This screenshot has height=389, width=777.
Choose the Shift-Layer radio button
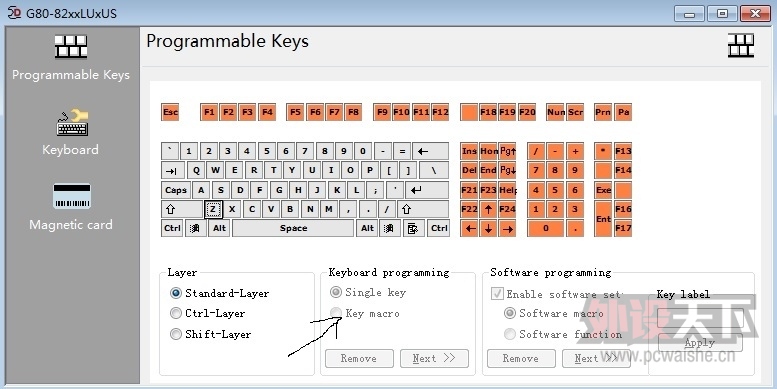176,334
